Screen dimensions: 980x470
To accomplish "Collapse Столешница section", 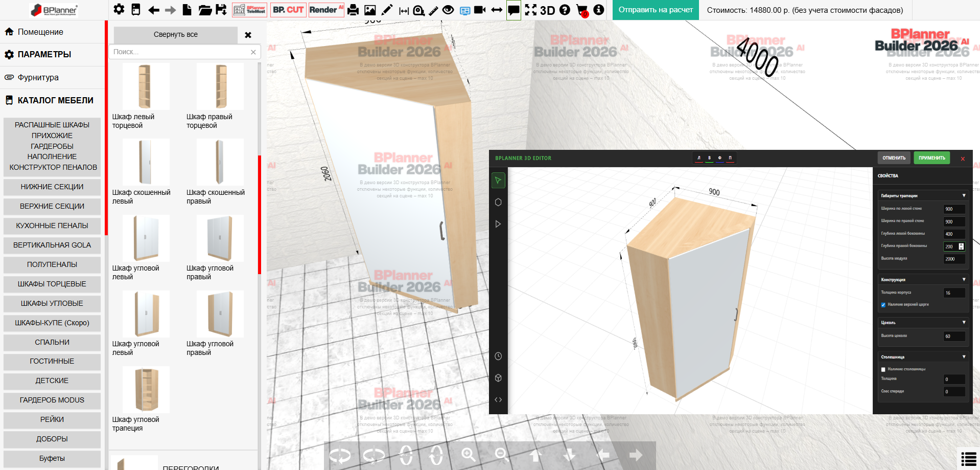I will [x=923, y=357].
